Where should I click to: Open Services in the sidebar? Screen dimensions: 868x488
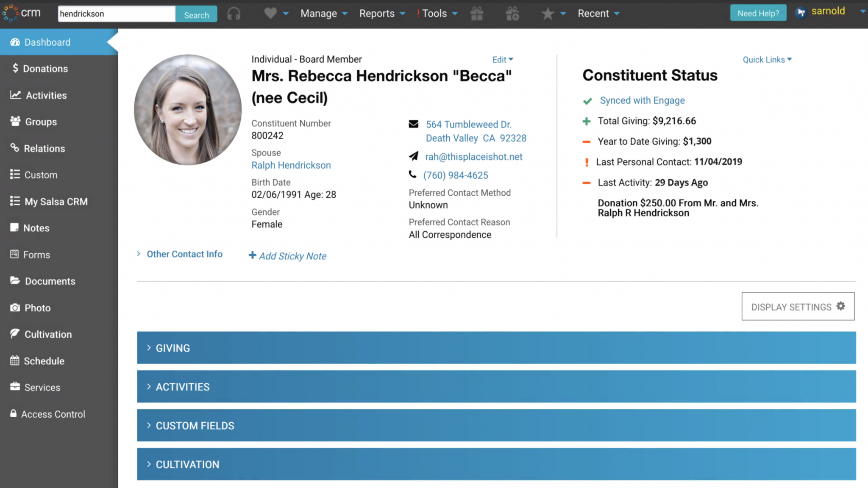point(59,388)
